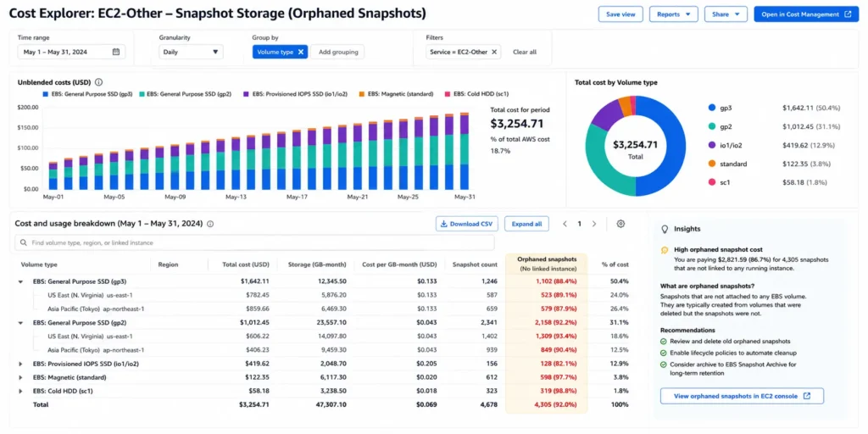Collapse the EBS General Purpose SSD (gp2) row
The image size is (868, 434).
click(21, 322)
